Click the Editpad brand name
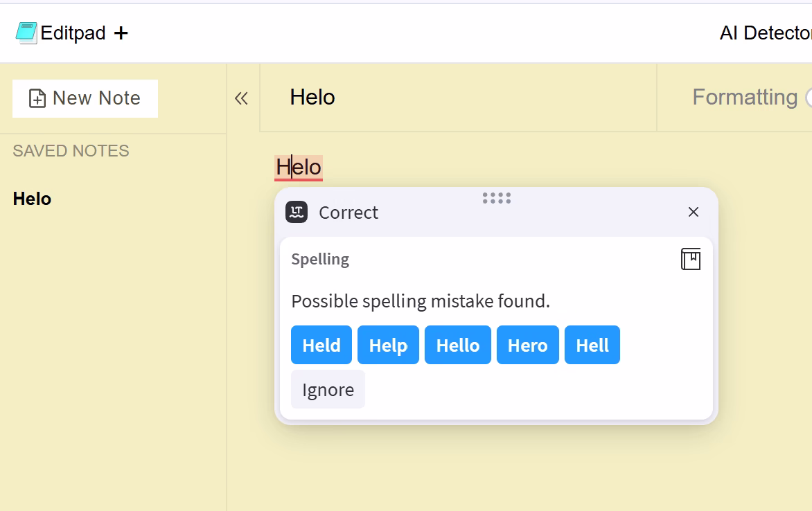 [x=73, y=33]
